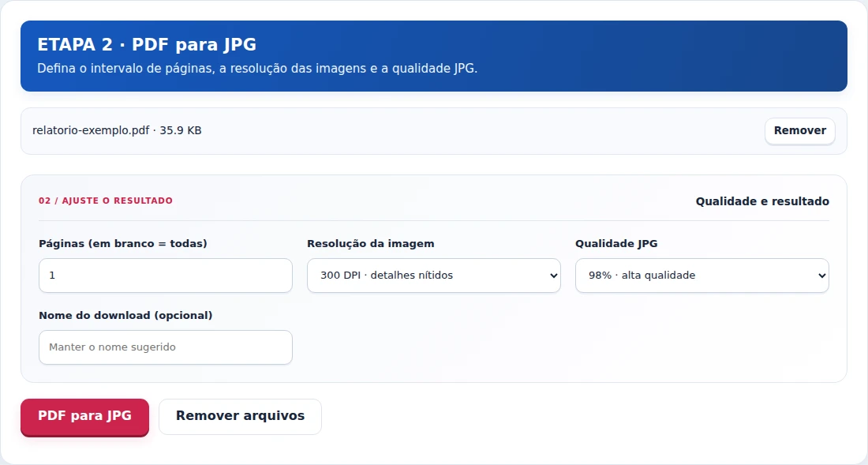
Task: Focus the Nome do download field
Action: 166,347
